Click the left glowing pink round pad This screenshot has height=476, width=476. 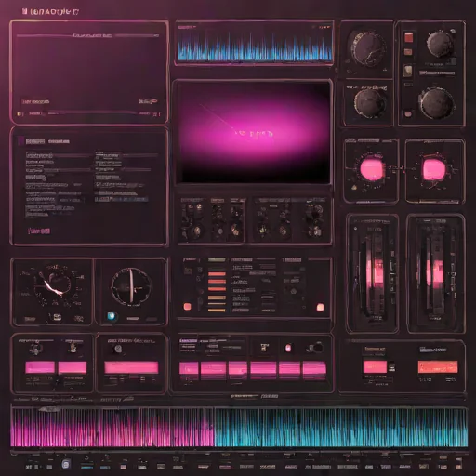coord(371,169)
